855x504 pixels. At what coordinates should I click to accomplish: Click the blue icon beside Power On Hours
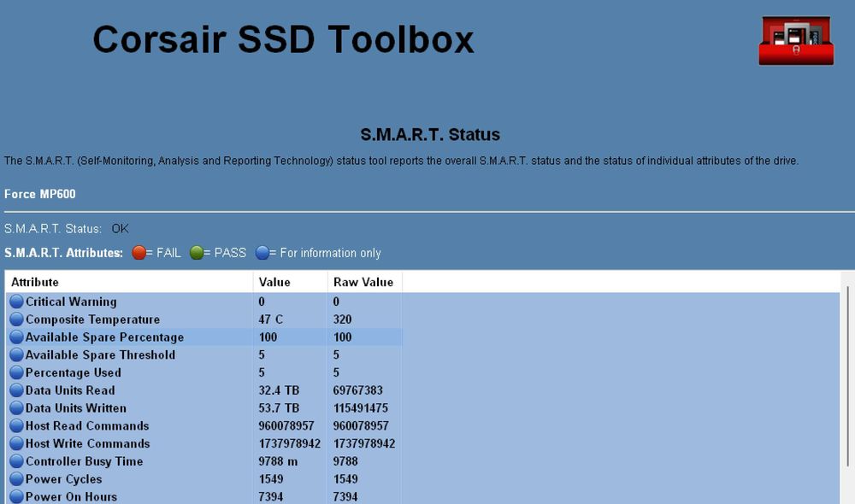[x=17, y=496]
